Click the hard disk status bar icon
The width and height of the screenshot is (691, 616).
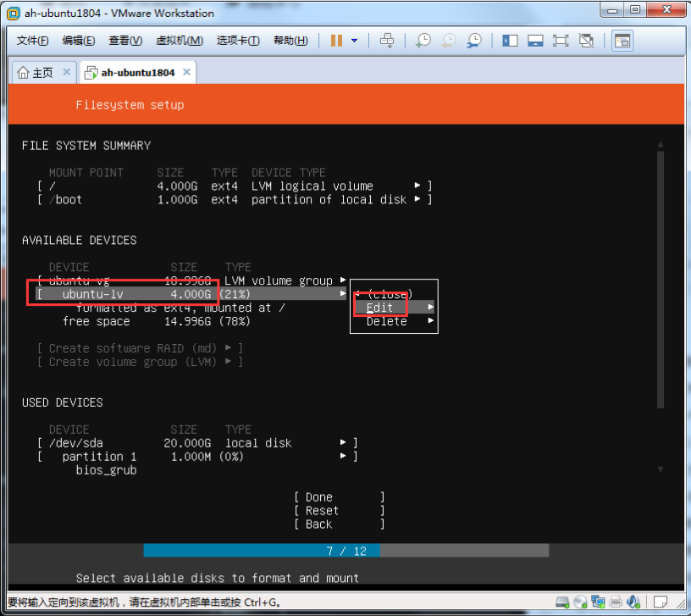pyautogui.click(x=562, y=602)
